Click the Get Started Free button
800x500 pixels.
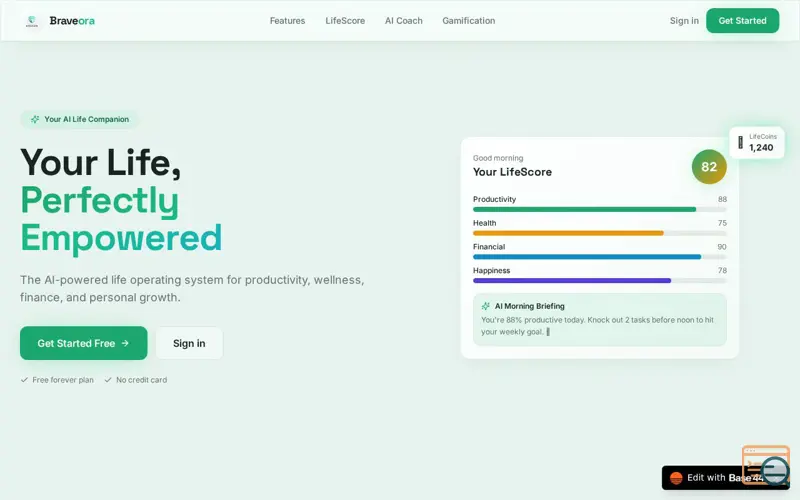[x=84, y=343]
